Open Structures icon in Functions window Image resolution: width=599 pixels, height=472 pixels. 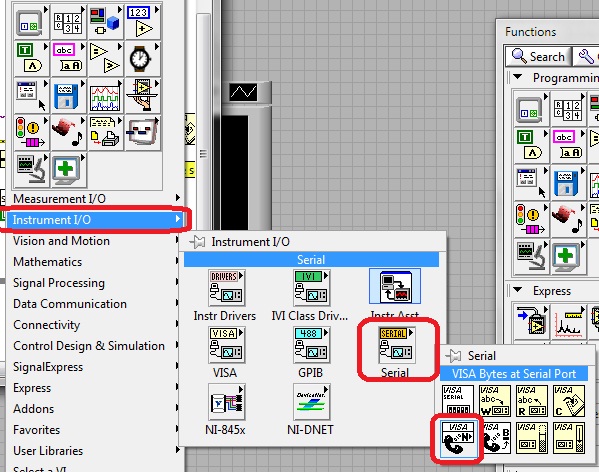[x=531, y=109]
